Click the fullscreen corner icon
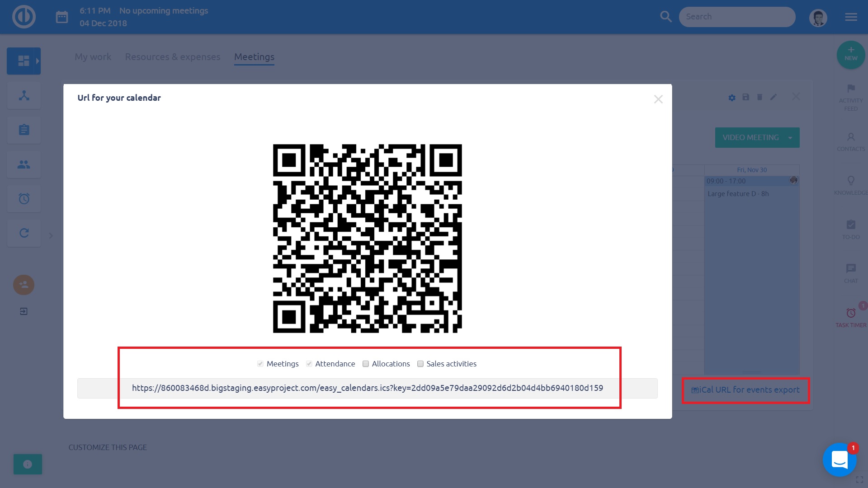 point(859,480)
